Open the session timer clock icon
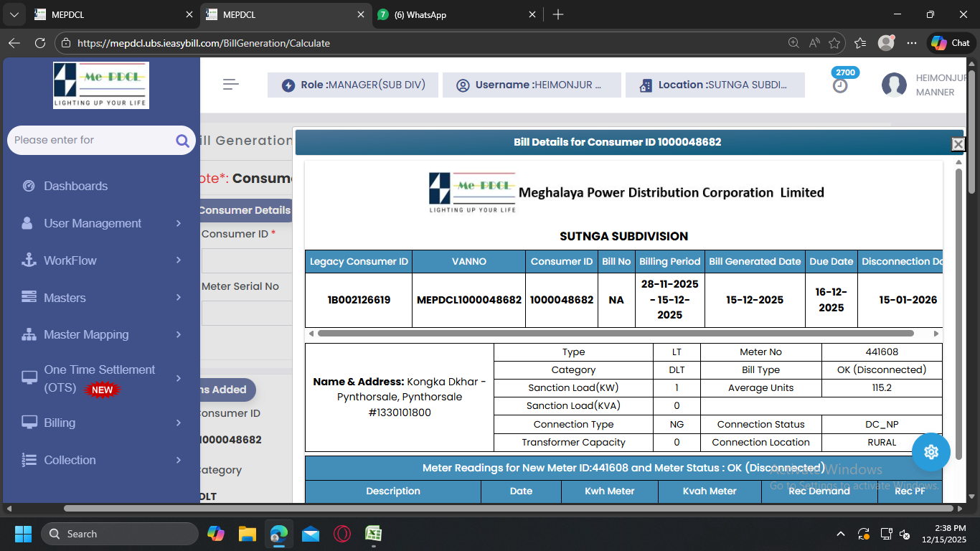 tap(840, 85)
